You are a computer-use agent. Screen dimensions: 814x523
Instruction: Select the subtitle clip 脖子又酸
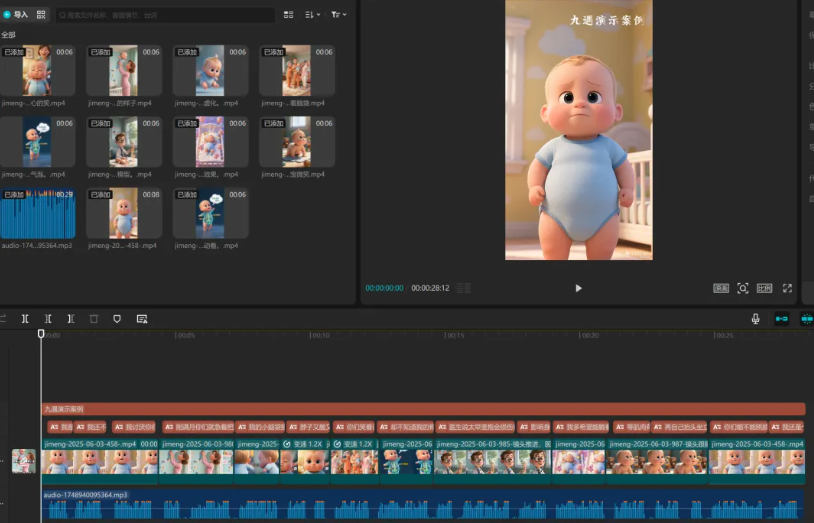(308, 427)
